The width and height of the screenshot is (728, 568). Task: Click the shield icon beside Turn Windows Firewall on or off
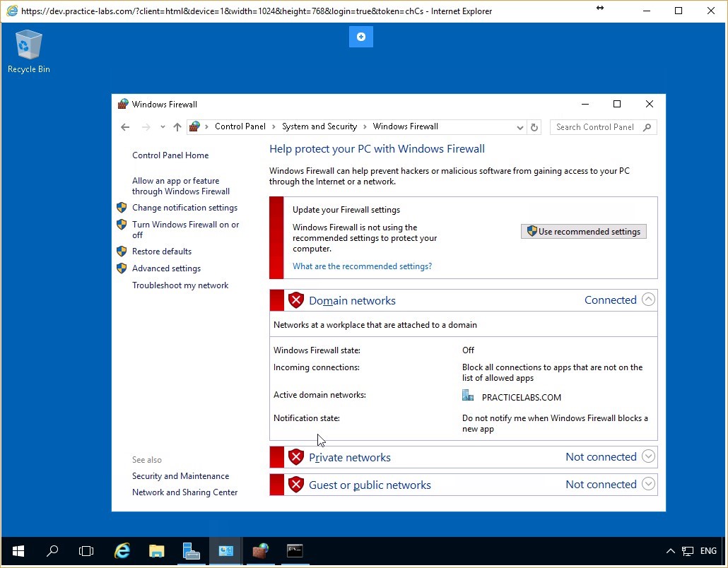click(122, 225)
